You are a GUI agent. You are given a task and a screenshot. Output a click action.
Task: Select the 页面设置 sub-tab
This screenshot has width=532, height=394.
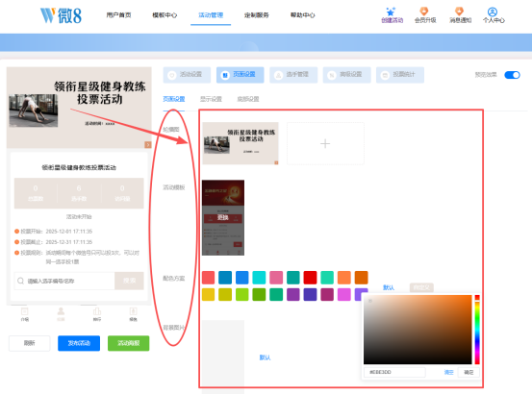pyautogui.click(x=174, y=99)
